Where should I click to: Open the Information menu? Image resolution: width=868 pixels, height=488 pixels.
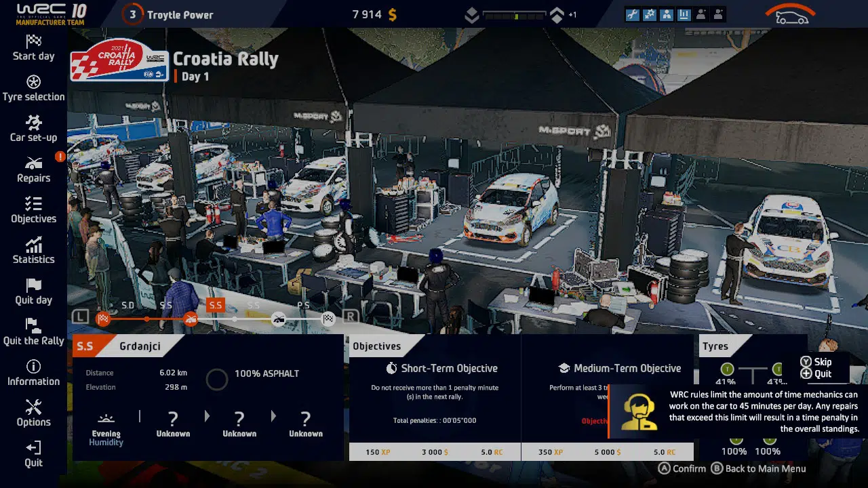(33, 367)
